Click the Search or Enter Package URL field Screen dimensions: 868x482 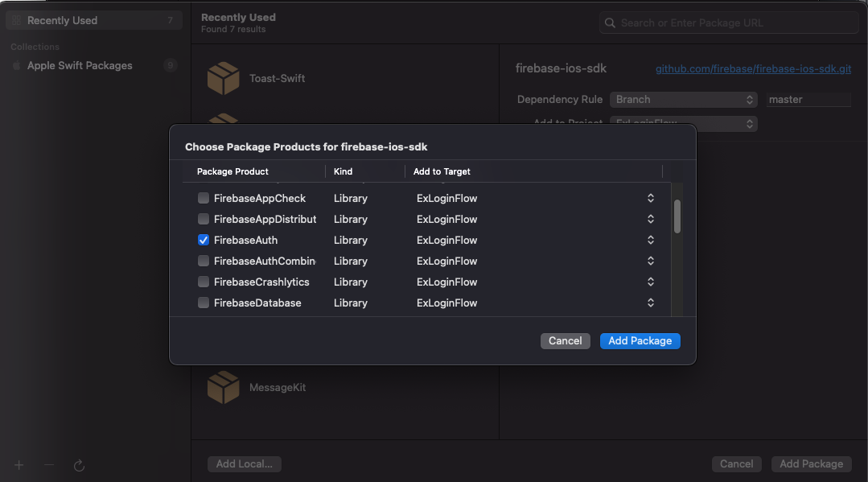coord(729,23)
